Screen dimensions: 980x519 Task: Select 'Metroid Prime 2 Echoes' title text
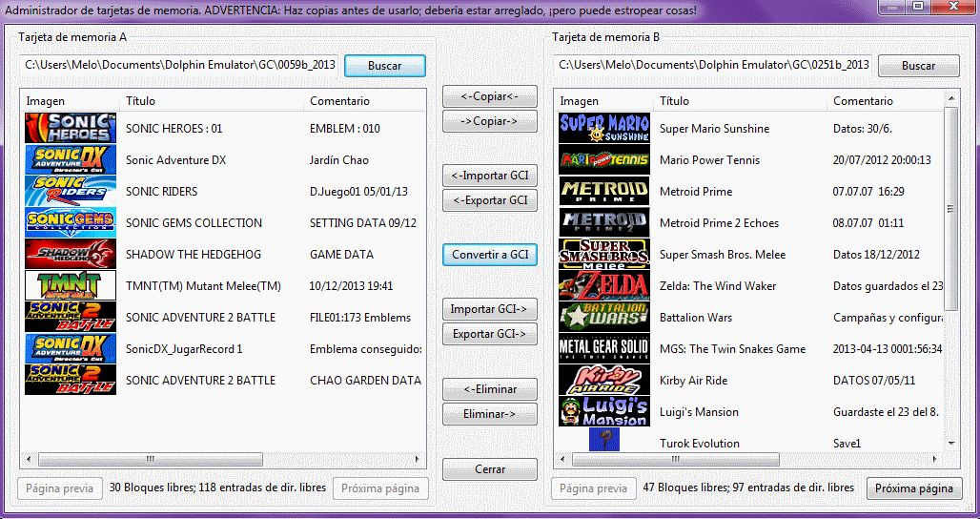coord(720,223)
